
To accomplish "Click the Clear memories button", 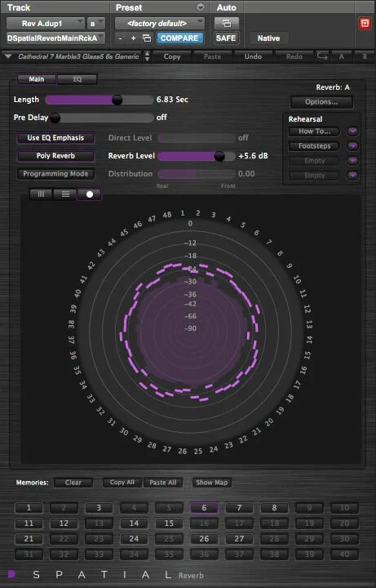I will pyautogui.click(x=73, y=483).
